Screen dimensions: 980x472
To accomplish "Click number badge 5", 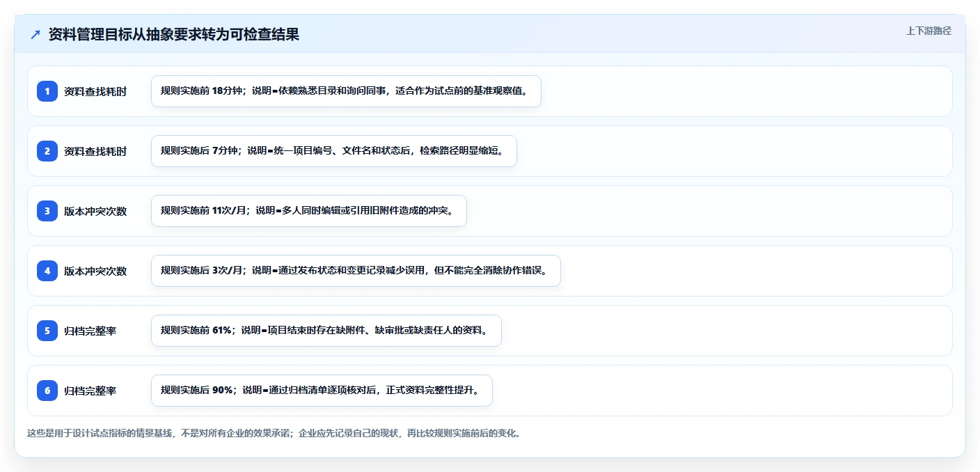I will click(x=47, y=331).
